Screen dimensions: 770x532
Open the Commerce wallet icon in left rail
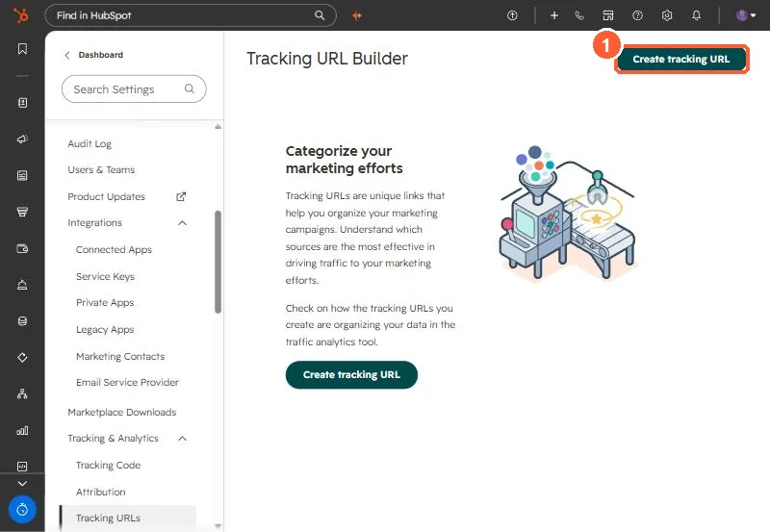(x=22, y=248)
